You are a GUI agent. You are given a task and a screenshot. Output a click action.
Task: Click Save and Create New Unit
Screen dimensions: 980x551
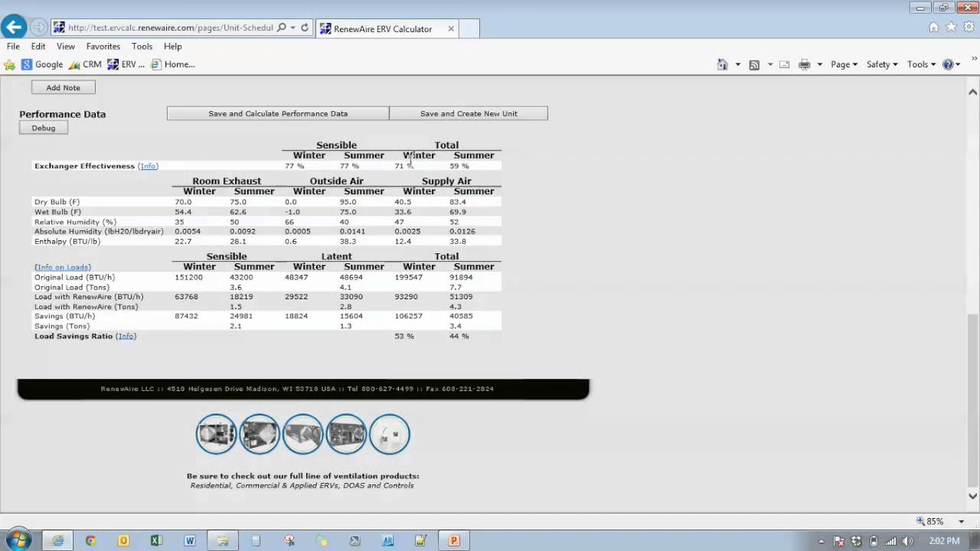[469, 113]
